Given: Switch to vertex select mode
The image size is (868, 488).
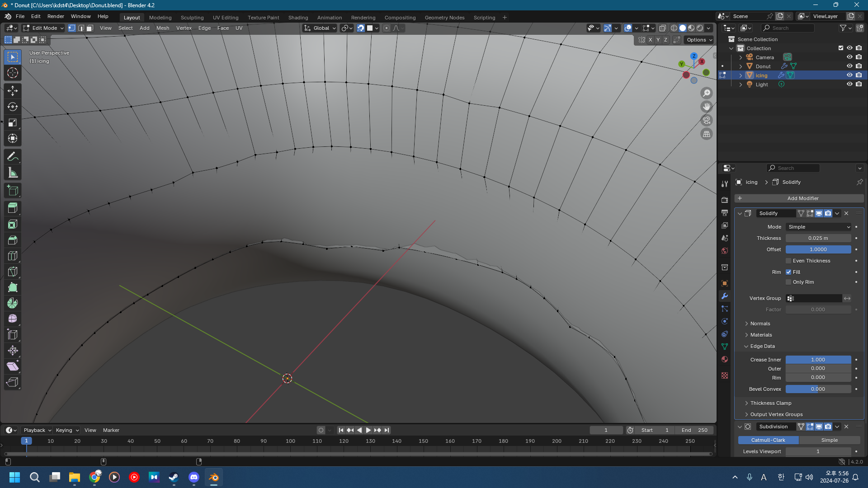Looking at the screenshot, I should pos(72,28).
